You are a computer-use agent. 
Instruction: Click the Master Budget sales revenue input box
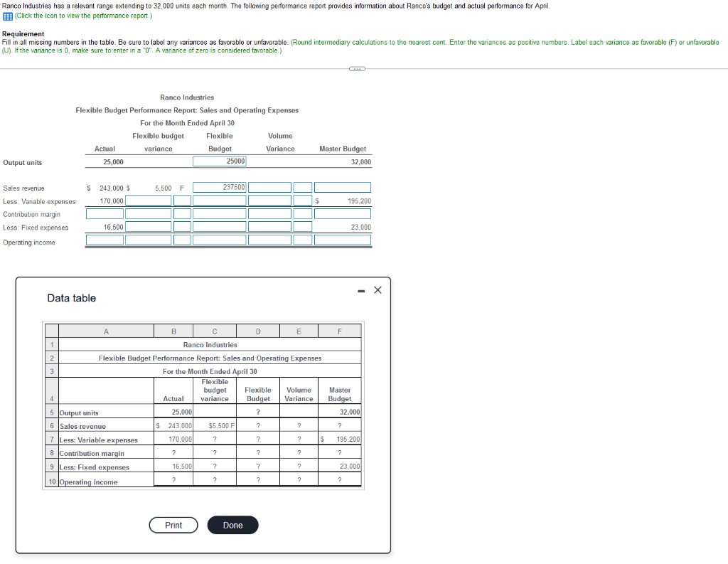pos(343,187)
